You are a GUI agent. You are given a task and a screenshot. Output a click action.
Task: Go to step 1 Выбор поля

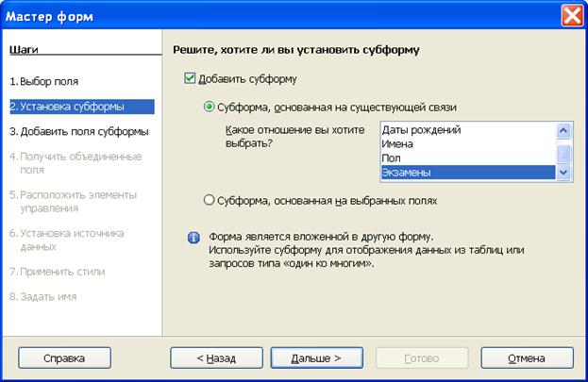tap(43, 81)
